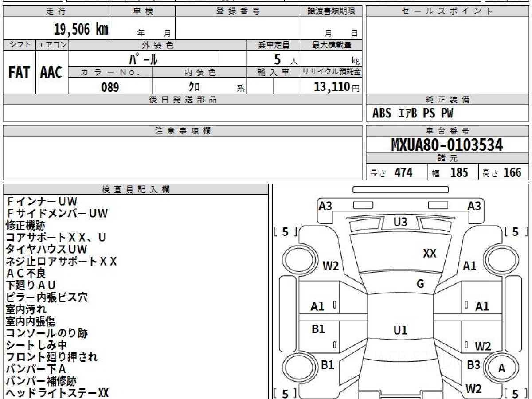Select the エアコン label
Viewport: 532px width, 399px height.
pyautogui.click(x=52, y=45)
